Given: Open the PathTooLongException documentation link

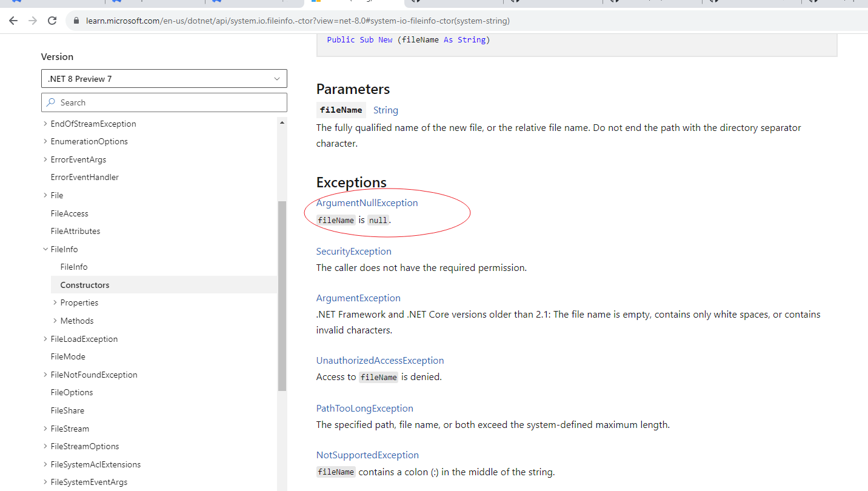Looking at the screenshot, I should click(x=364, y=408).
